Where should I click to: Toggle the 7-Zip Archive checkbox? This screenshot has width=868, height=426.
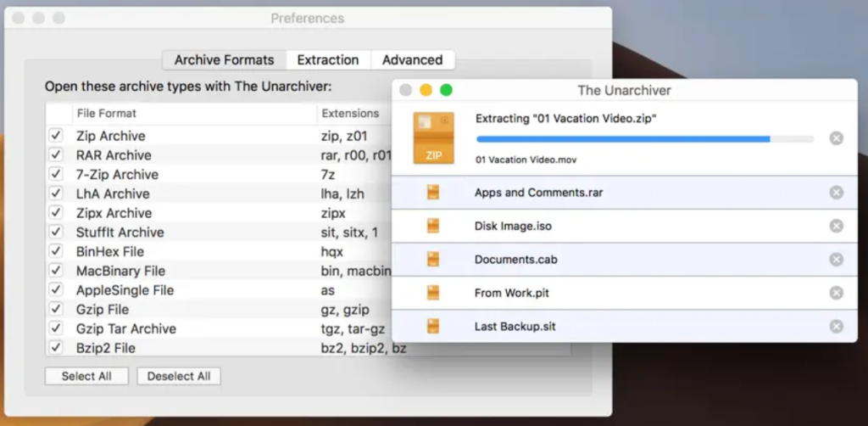(x=56, y=174)
